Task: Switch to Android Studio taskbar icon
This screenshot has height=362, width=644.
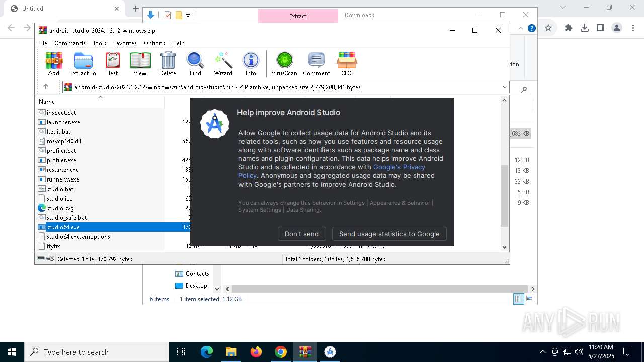Action: (x=330, y=352)
